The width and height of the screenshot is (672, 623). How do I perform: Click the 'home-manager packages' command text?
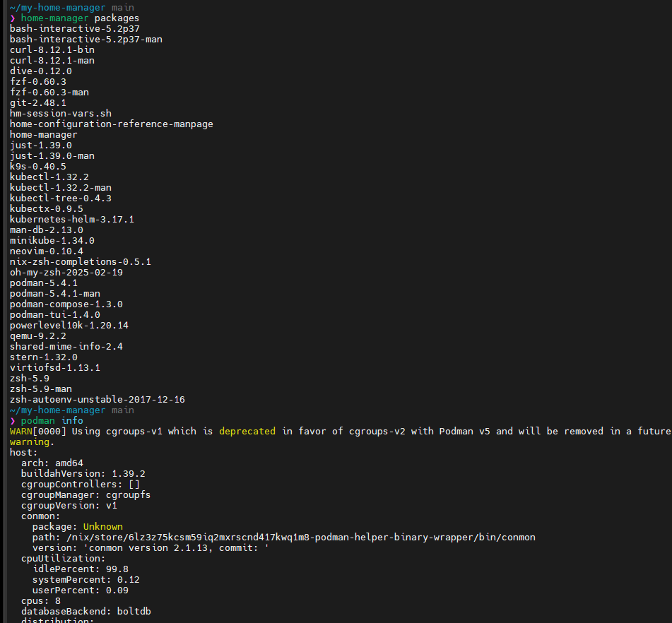(x=80, y=18)
